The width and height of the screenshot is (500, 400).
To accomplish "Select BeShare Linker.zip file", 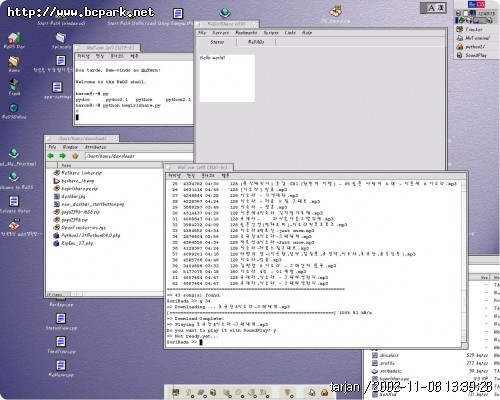I will point(78,173).
